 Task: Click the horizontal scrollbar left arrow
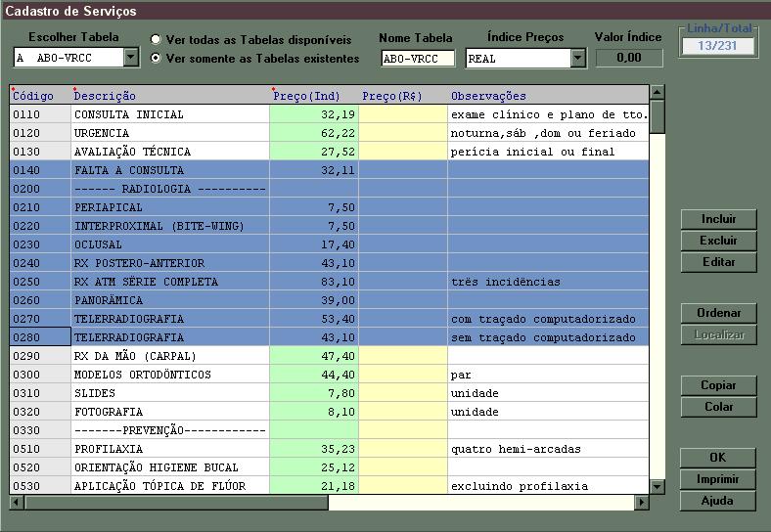tap(17, 503)
